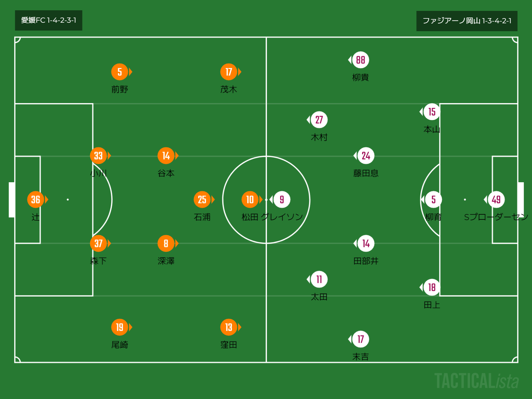Click orange player marker 36 (辻)

click(36, 199)
